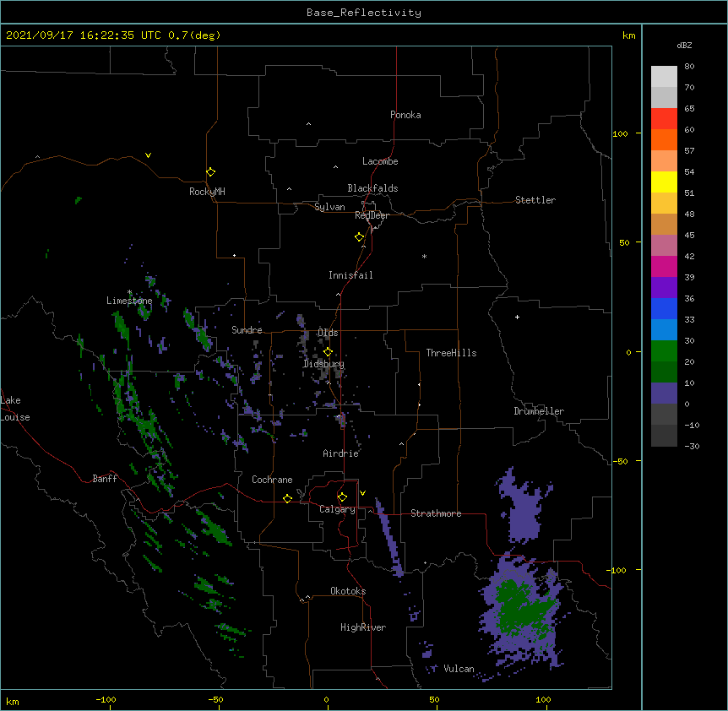
Task: Click the orange 60-57 dBZ color swatch
Action: (664, 139)
